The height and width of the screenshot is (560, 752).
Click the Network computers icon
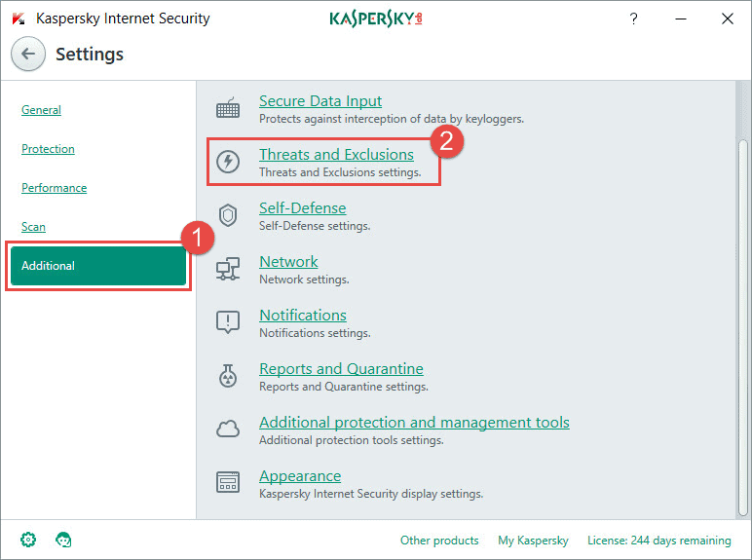[228, 270]
